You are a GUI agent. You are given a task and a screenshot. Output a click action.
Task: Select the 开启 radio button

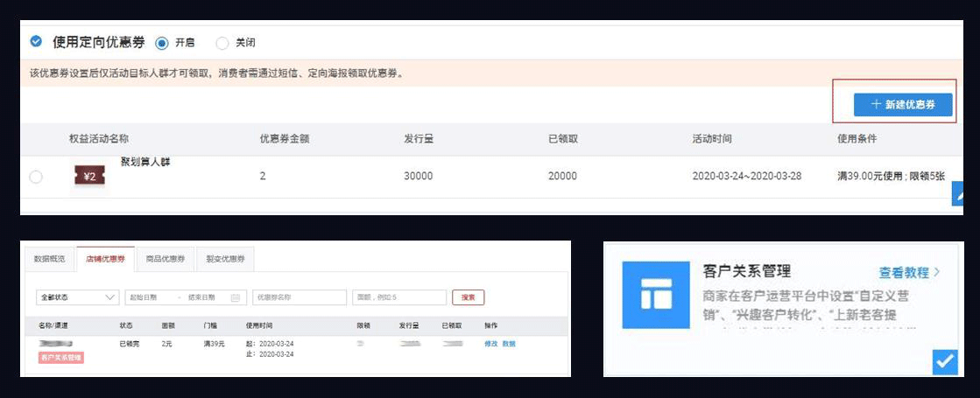click(x=161, y=43)
